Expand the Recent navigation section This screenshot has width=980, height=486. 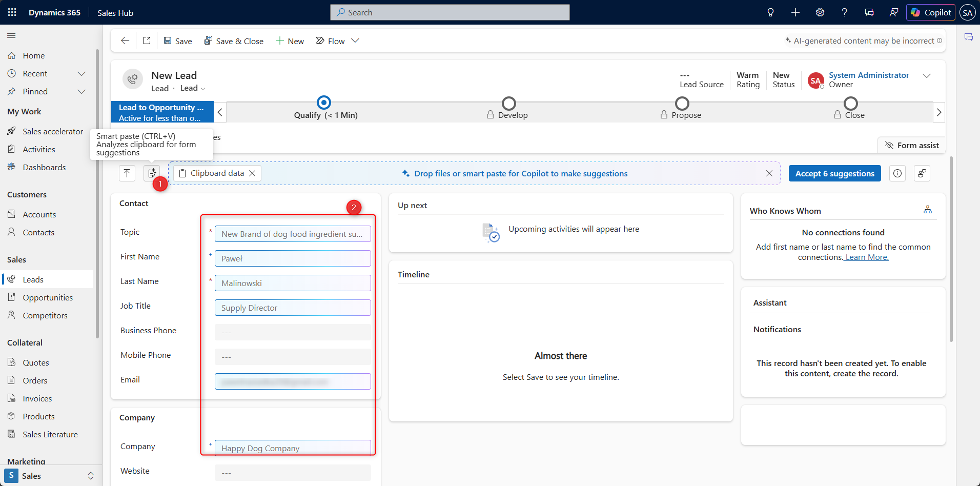[81, 74]
